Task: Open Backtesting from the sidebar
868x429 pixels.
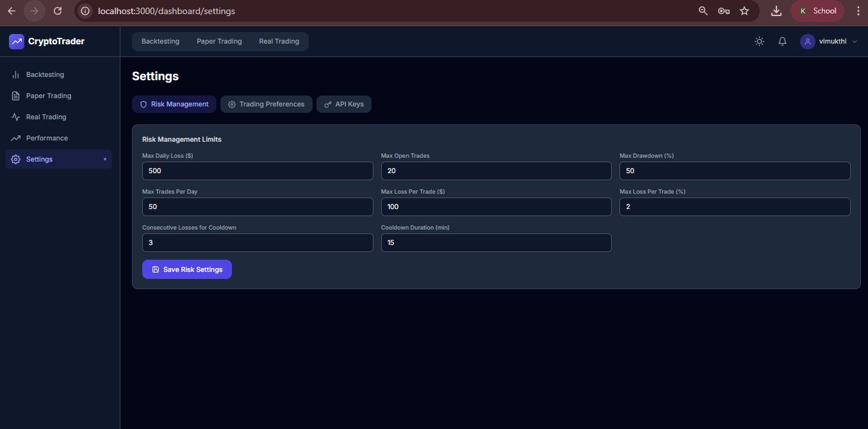Action: [x=58, y=75]
